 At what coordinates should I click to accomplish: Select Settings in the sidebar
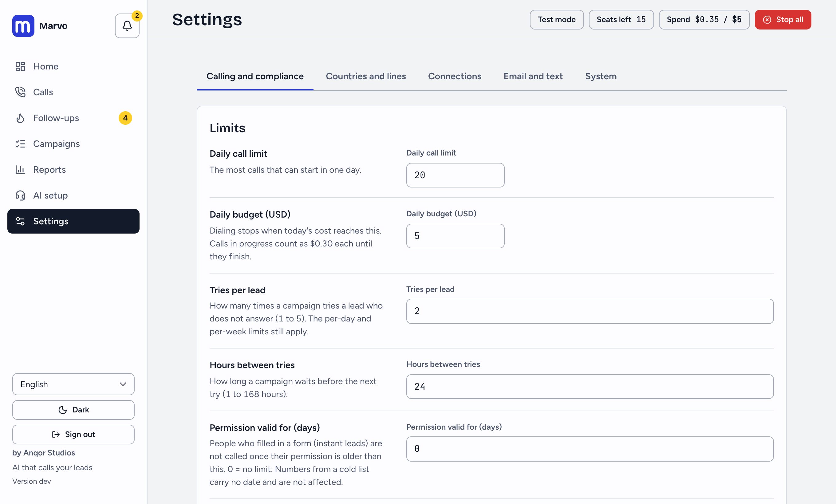pyautogui.click(x=73, y=221)
